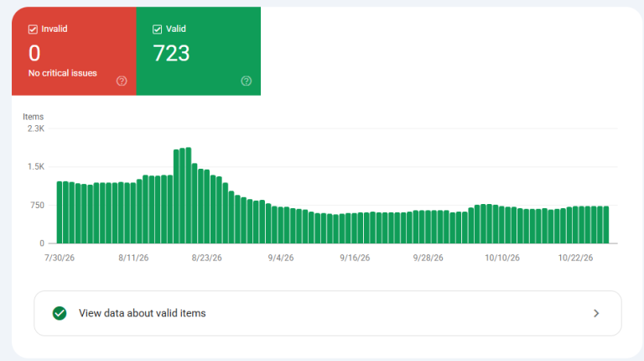
Task: Click green checkmark icon beside valid items
Action: point(60,313)
